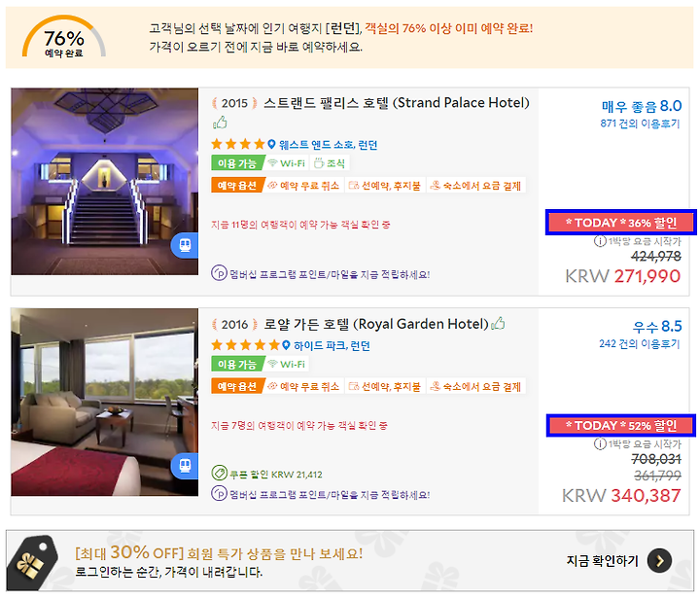Image resolution: width=700 pixels, height=600 pixels.
Task: Open Strand Palace staircase photo thumbnail
Action: [105, 181]
